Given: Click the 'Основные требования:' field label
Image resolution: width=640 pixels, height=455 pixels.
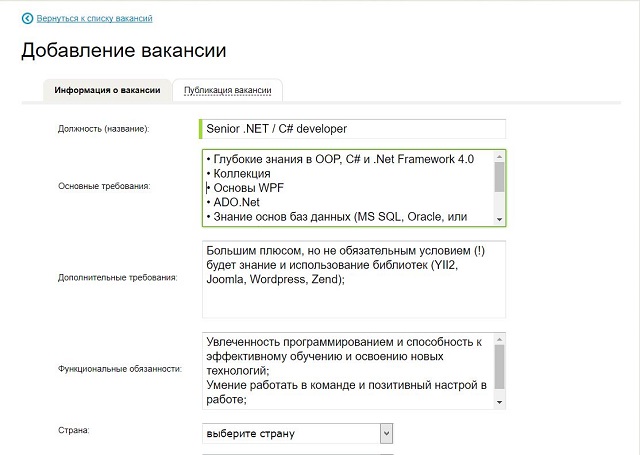Looking at the screenshot, I should (x=105, y=187).
